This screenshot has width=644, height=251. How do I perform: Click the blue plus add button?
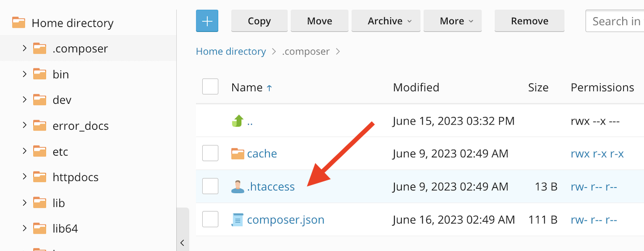tap(207, 21)
